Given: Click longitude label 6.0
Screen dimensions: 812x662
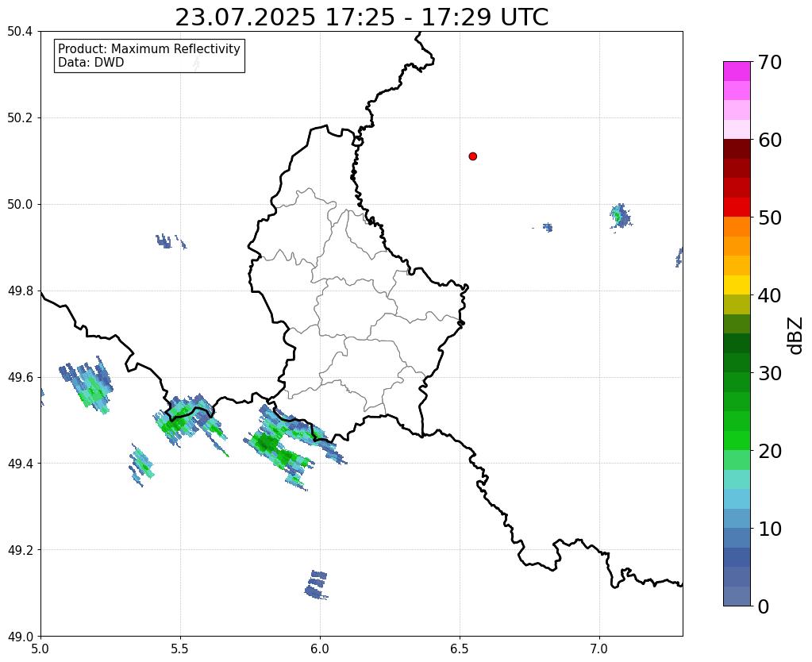Looking at the screenshot, I should [320, 649].
